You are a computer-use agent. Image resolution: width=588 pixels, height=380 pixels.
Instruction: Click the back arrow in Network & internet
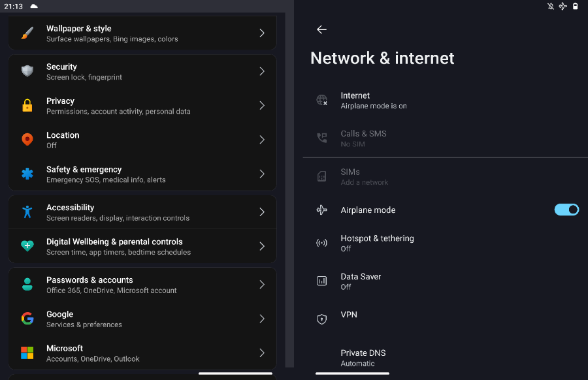[321, 29]
